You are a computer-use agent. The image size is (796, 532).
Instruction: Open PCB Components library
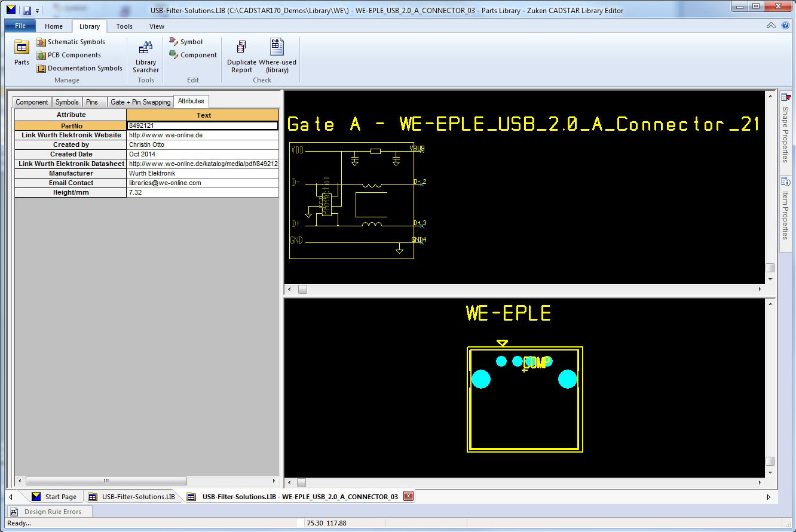[68, 55]
